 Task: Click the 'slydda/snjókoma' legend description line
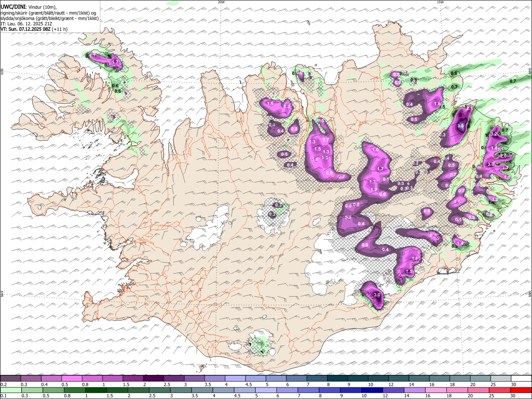pos(49,18)
